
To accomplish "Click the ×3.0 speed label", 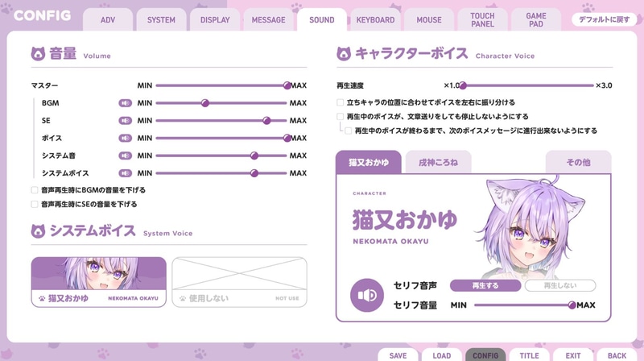I will click(x=604, y=85).
